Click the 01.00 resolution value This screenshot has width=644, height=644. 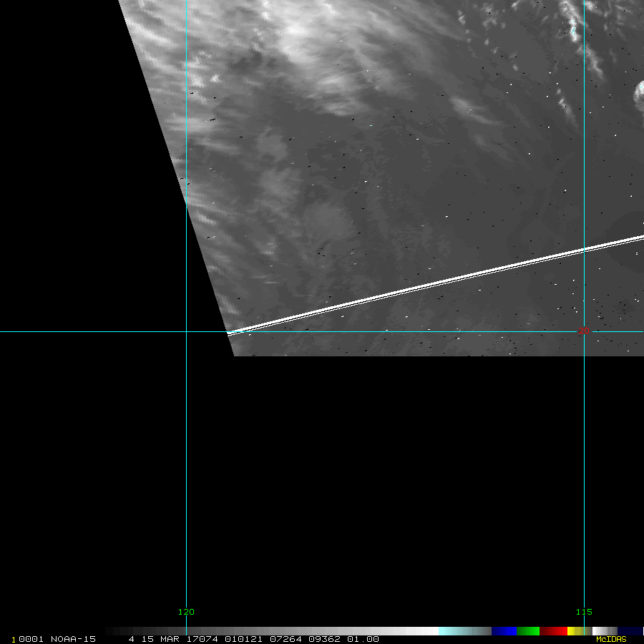(x=363, y=639)
